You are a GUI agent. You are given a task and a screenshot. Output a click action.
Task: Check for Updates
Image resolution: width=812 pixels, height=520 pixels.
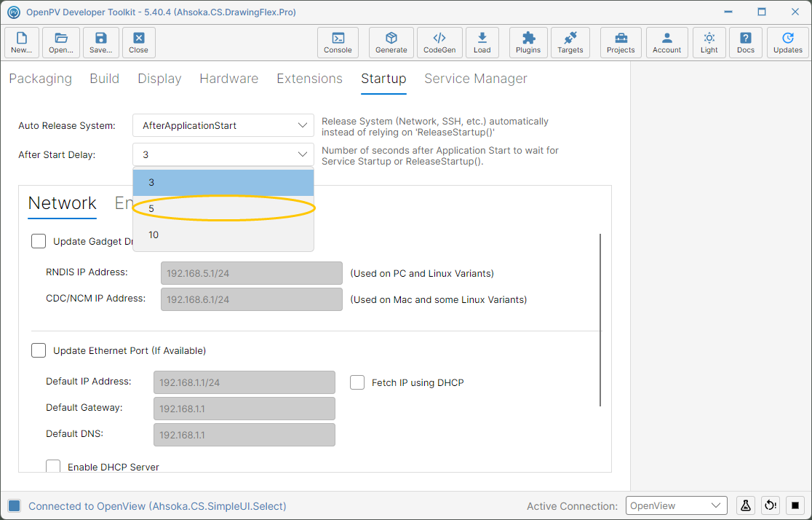click(x=788, y=42)
